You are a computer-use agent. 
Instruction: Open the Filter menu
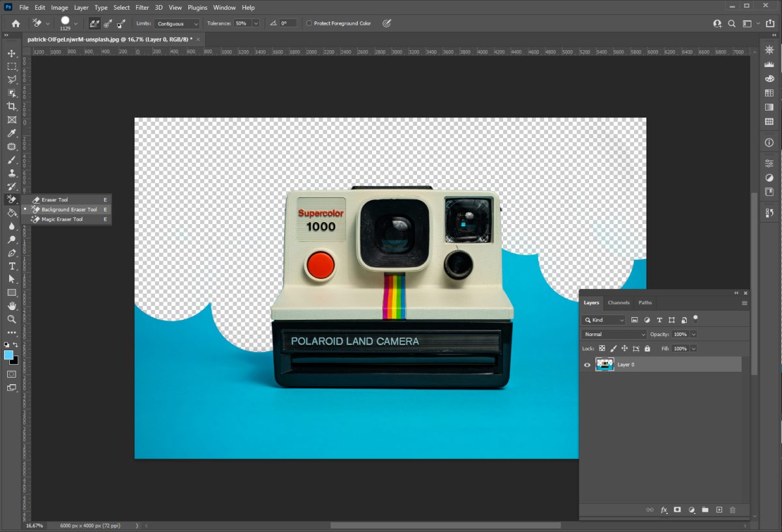pos(142,8)
